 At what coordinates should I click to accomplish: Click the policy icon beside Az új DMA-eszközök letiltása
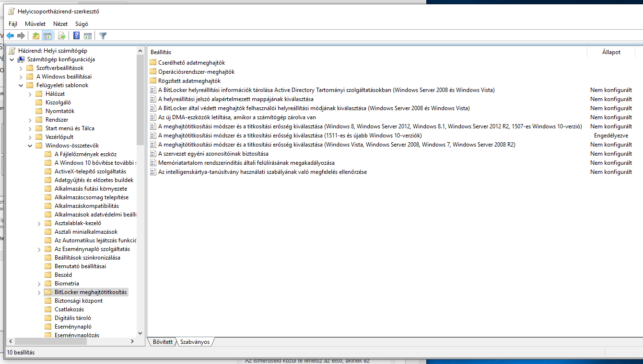[153, 117]
